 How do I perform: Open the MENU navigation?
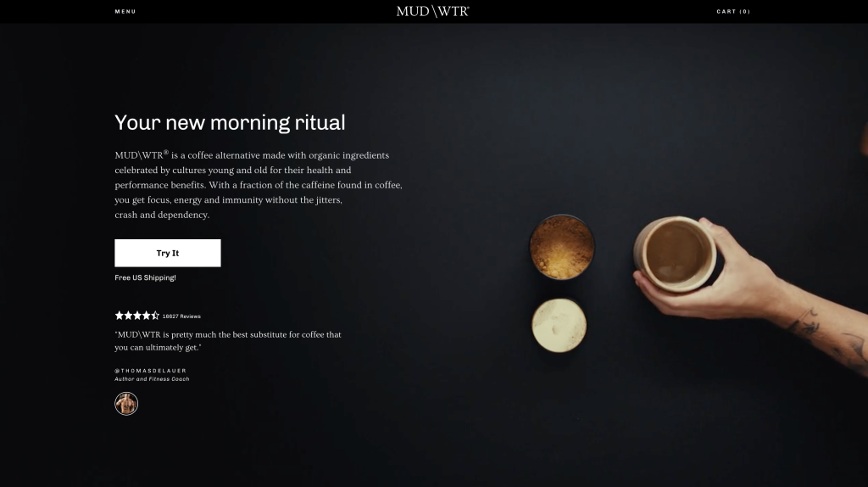(125, 12)
